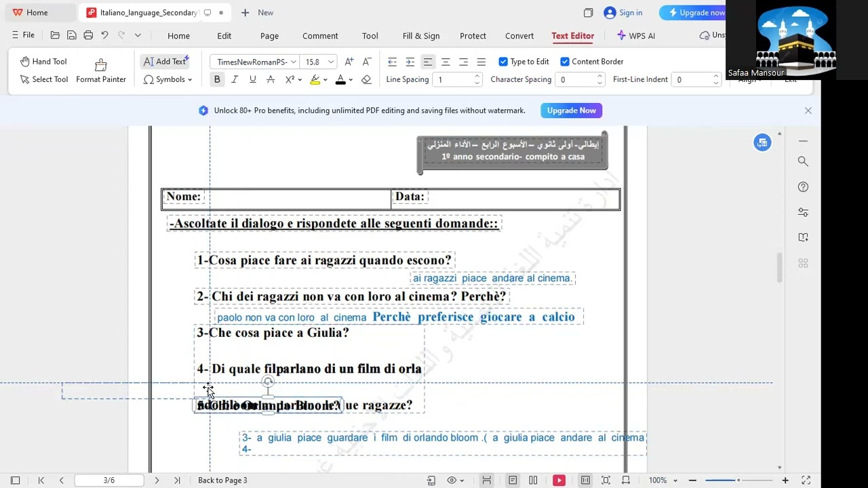This screenshot has width=868, height=488.
Task: Set justified text alignment
Action: [x=481, y=62]
